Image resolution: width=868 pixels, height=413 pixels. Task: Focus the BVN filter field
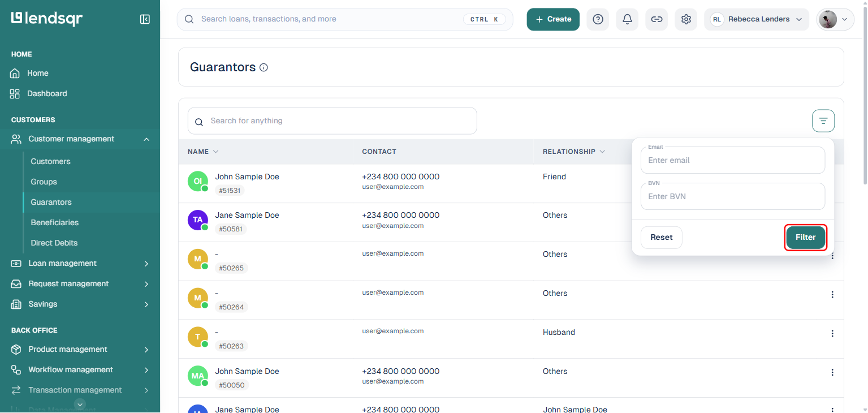point(733,196)
